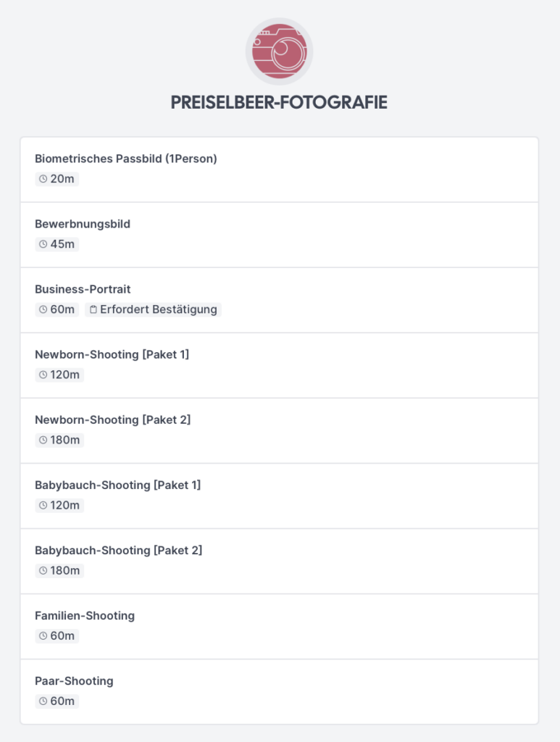The height and width of the screenshot is (742, 560).
Task: Open the Paar-Shooting event
Action: click(x=279, y=692)
